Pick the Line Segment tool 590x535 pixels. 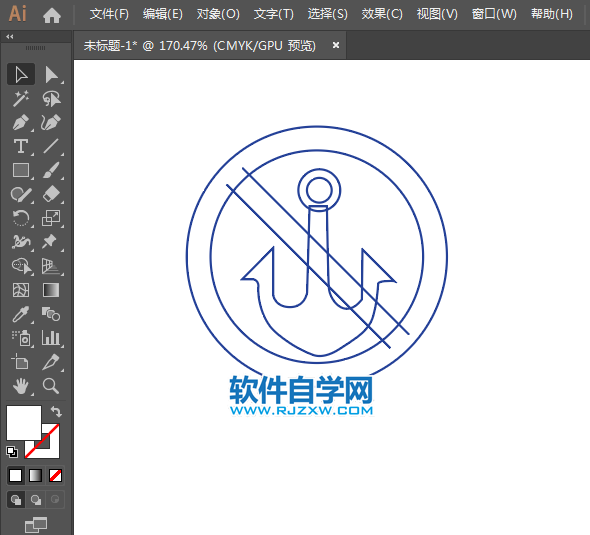pos(51,146)
